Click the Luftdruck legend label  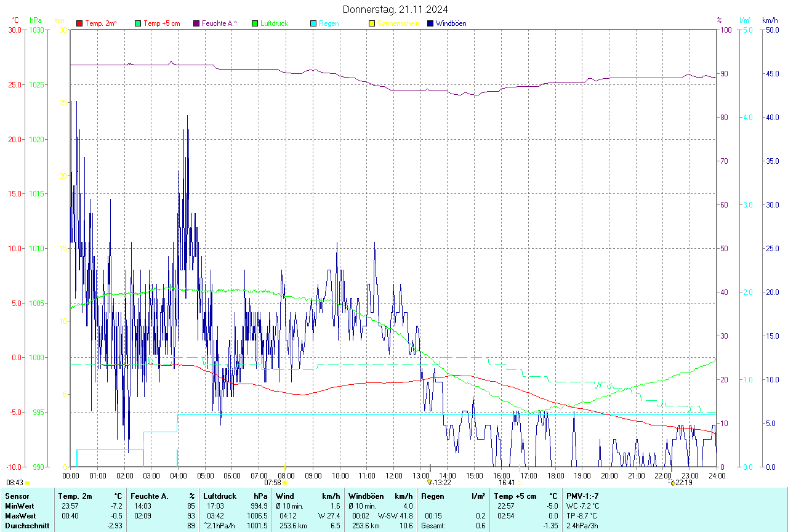point(275,23)
